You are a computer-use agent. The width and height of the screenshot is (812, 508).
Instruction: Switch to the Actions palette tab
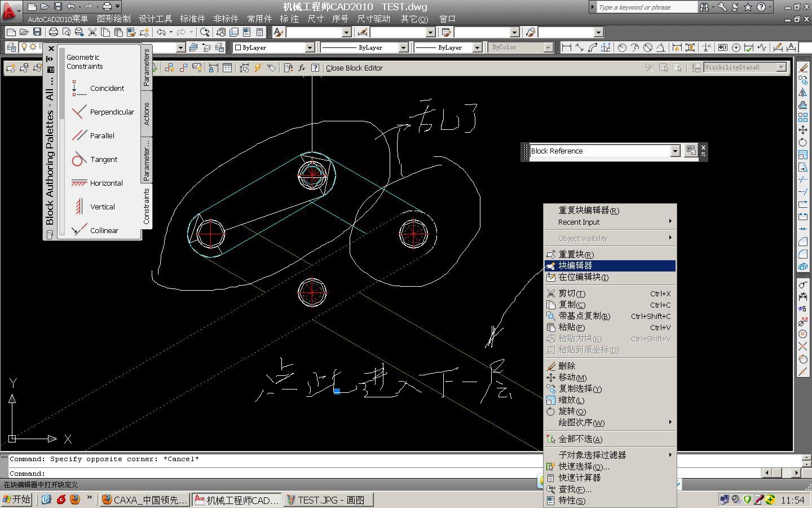tap(147, 113)
